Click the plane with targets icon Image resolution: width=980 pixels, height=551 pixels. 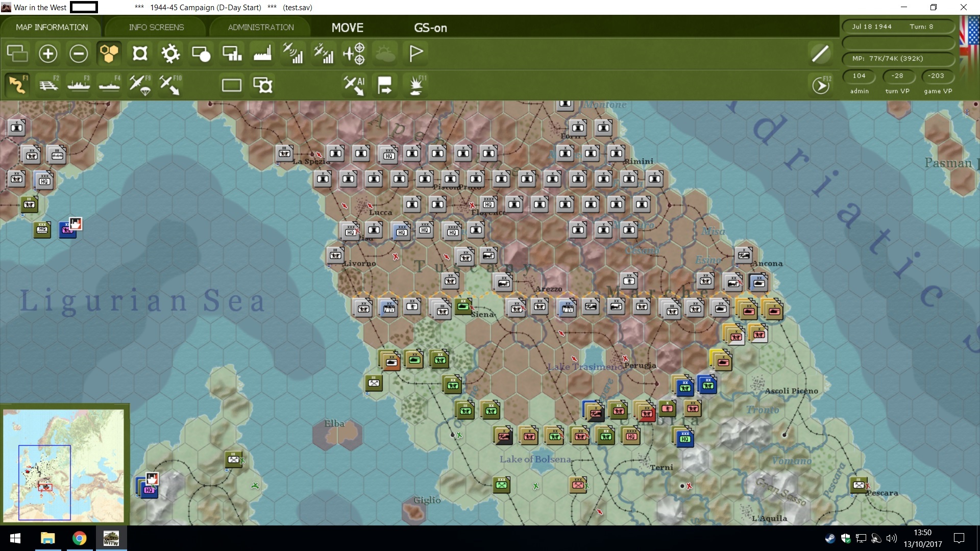click(x=354, y=54)
